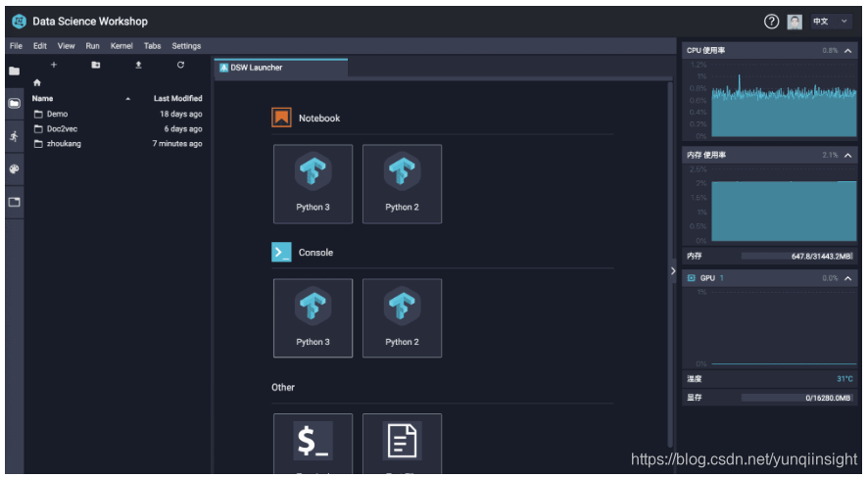Launch Python 2 notebook

pyautogui.click(x=402, y=184)
